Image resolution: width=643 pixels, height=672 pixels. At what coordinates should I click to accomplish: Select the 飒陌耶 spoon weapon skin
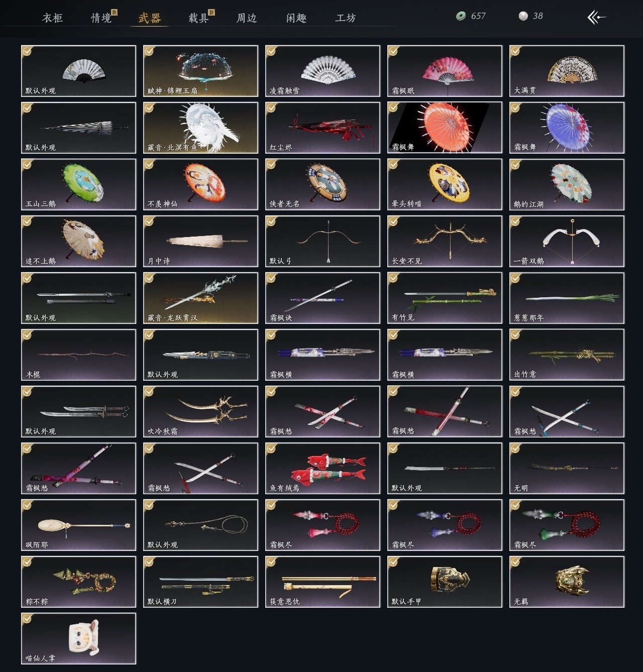click(x=78, y=525)
